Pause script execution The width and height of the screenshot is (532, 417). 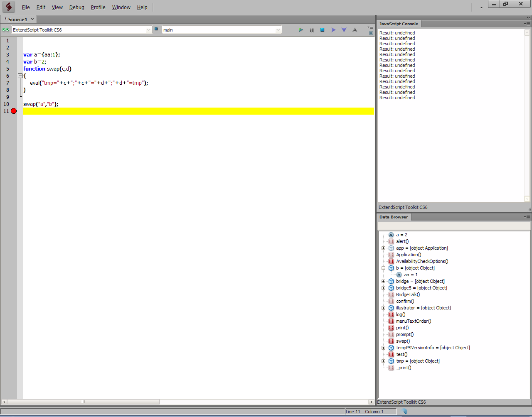click(312, 30)
